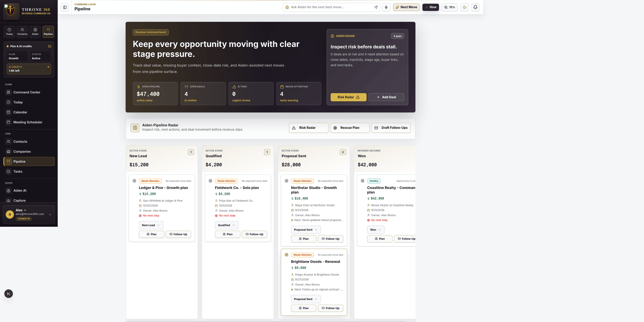
Task: Open the 75% zoom control
Action: [450, 7]
